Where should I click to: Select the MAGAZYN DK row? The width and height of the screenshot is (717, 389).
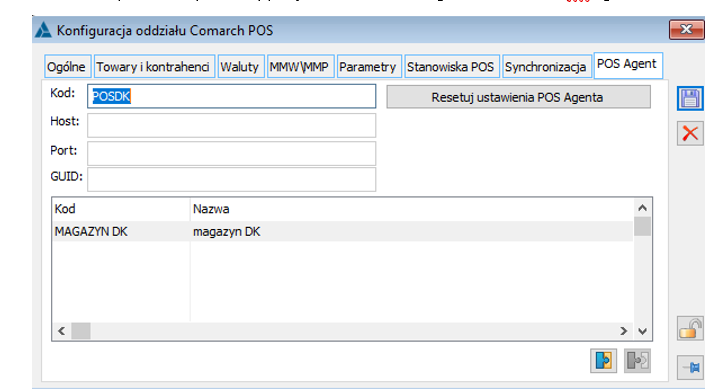(343, 232)
